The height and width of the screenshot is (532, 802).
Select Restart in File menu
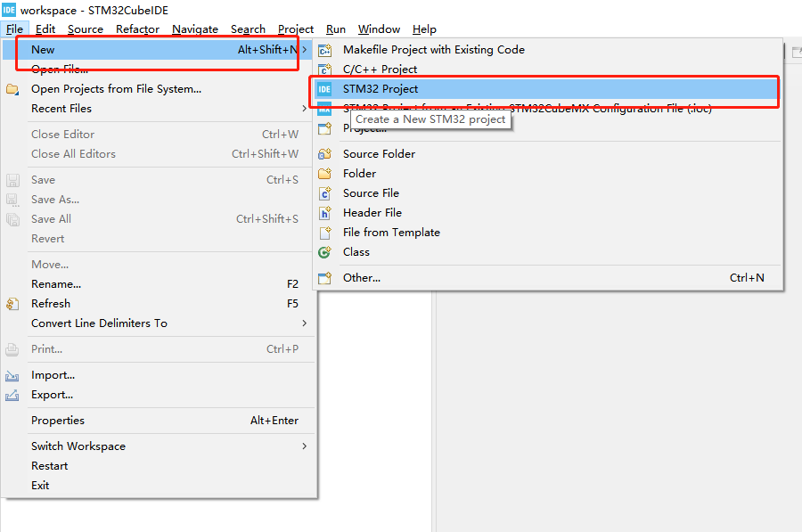(x=159, y=466)
